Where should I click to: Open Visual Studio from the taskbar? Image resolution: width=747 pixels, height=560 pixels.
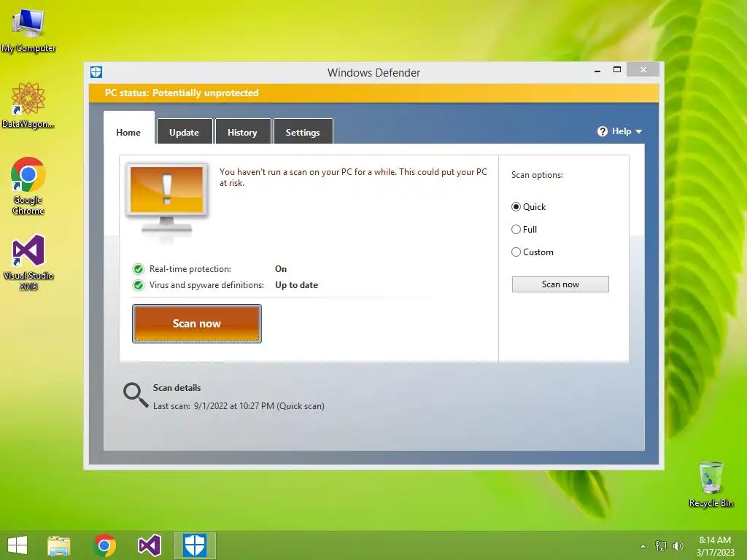[x=149, y=545]
